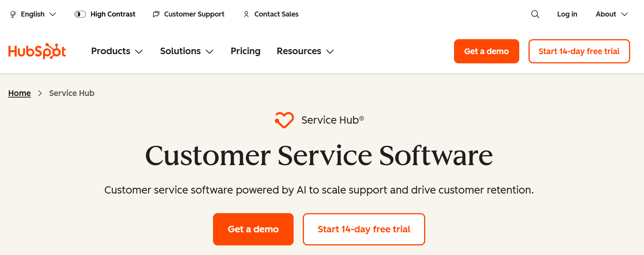Expand the Products dropdown
This screenshot has width=644, height=255.
tap(117, 51)
